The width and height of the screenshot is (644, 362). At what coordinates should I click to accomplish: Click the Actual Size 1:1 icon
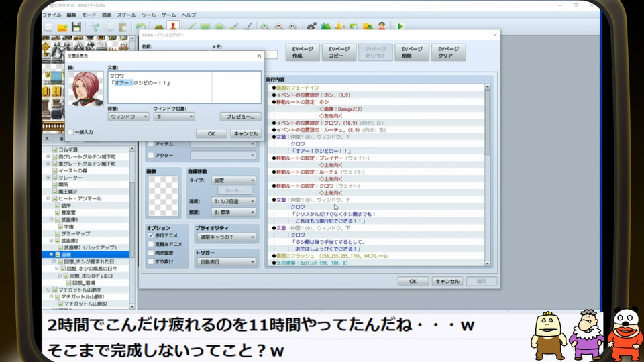293,27
